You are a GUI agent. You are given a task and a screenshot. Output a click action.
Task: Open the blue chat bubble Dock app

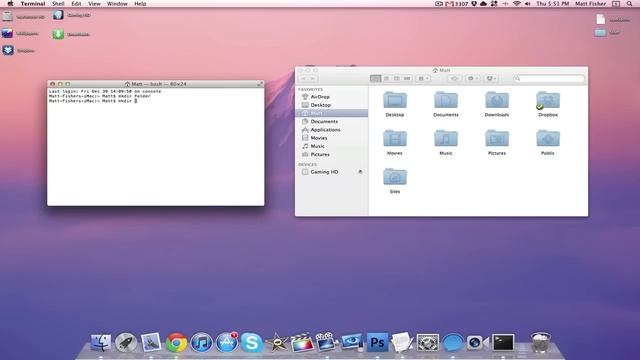[453, 342]
